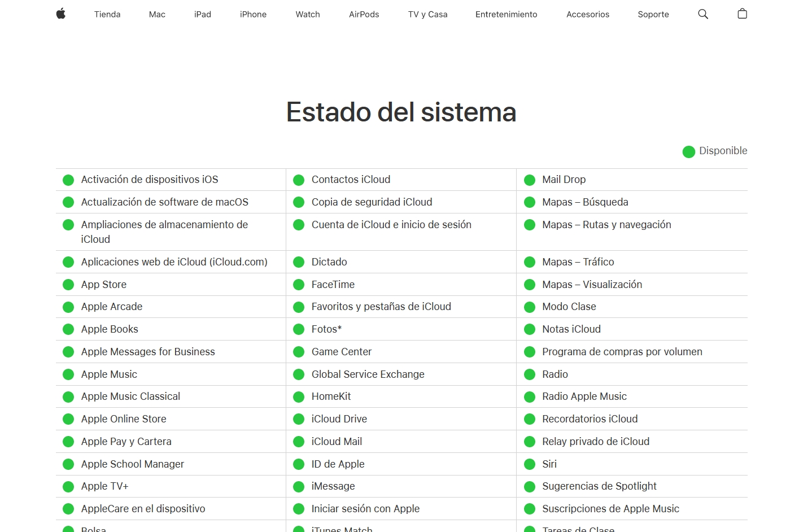This screenshot has width=812, height=532.
Task: Click the green status dot beside Modo Clase
Action: (x=530, y=307)
